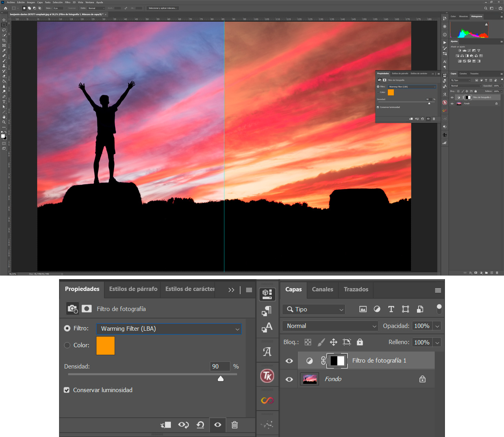Select the Color radio button in Propiedades

(67, 345)
